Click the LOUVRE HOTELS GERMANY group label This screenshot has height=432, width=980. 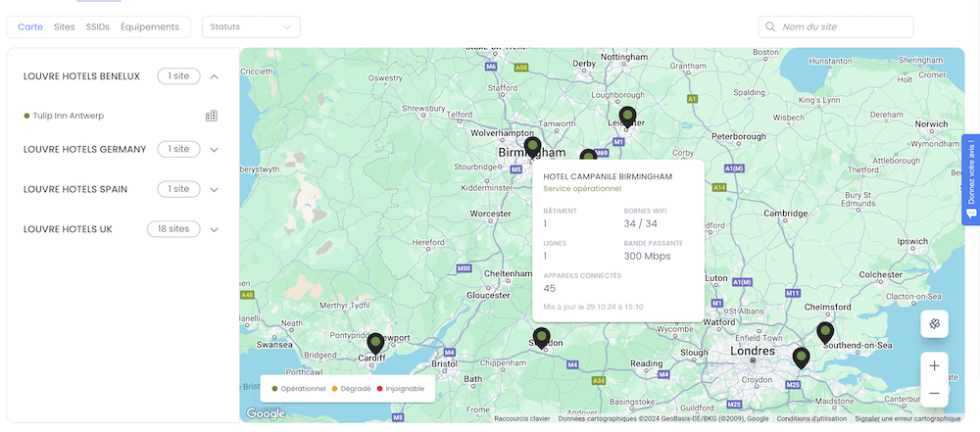(84, 150)
